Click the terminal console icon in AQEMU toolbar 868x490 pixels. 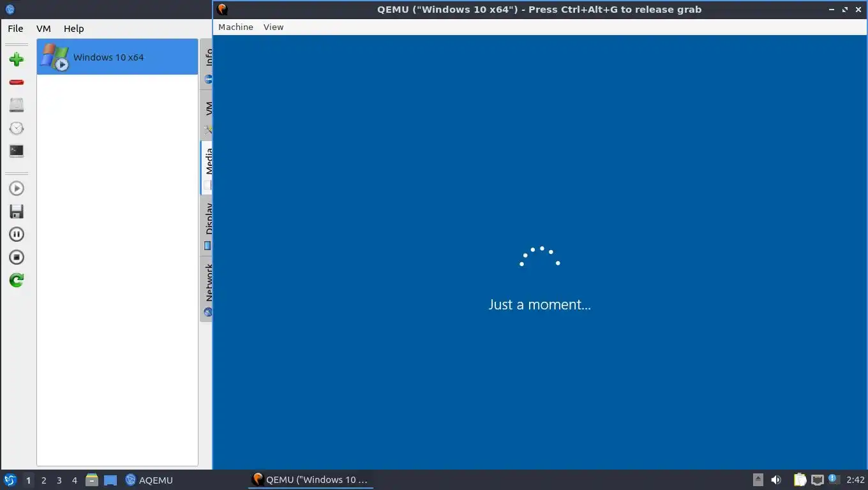click(x=17, y=151)
